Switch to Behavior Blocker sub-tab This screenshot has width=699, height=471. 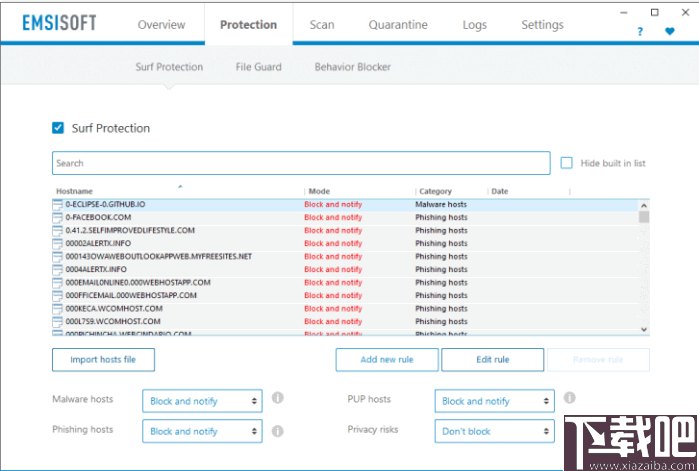353,67
